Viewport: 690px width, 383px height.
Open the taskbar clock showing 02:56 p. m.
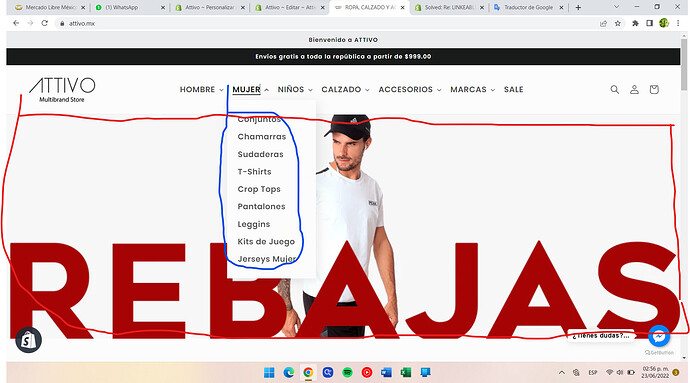(655, 372)
